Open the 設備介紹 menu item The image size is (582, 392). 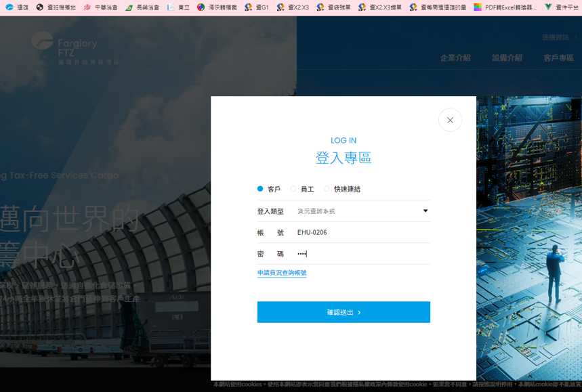[x=507, y=58]
